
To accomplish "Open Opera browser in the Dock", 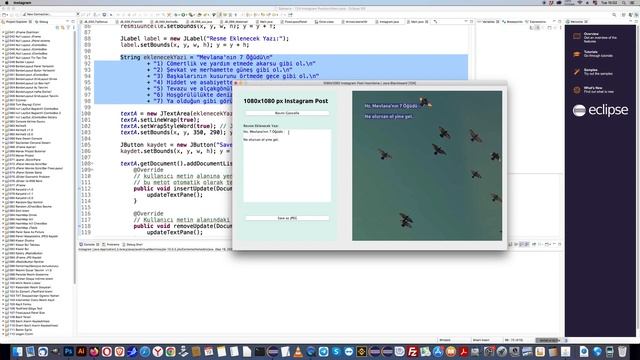I will coord(107,351).
